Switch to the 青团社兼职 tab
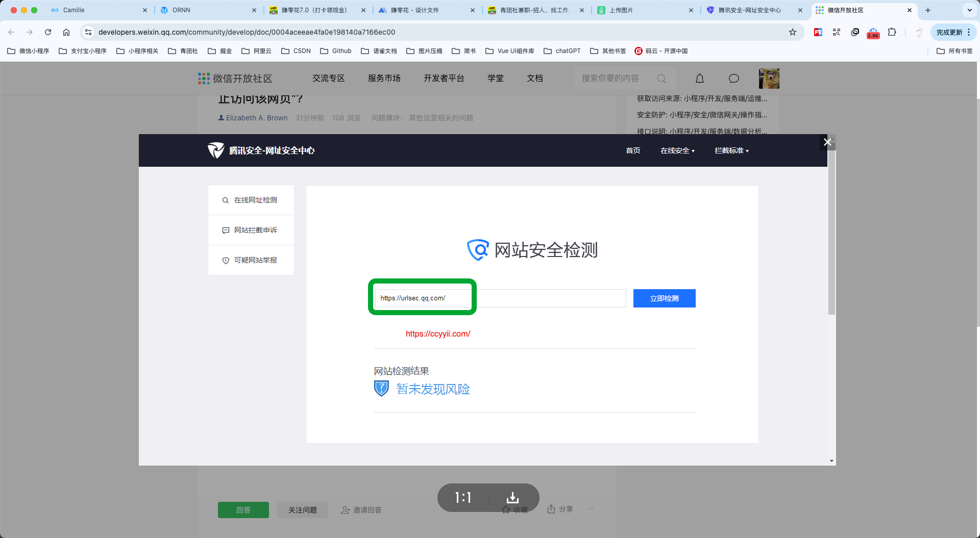 point(536,10)
